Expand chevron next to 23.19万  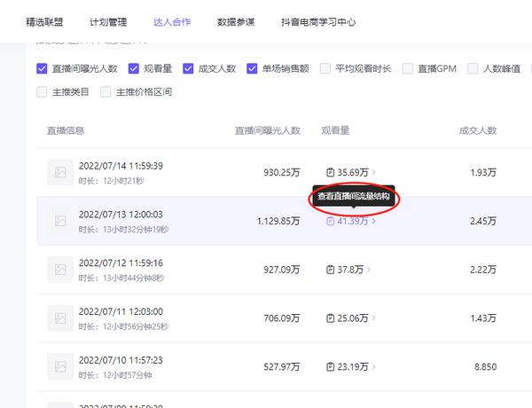pyautogui.click(x=373, y=366)
